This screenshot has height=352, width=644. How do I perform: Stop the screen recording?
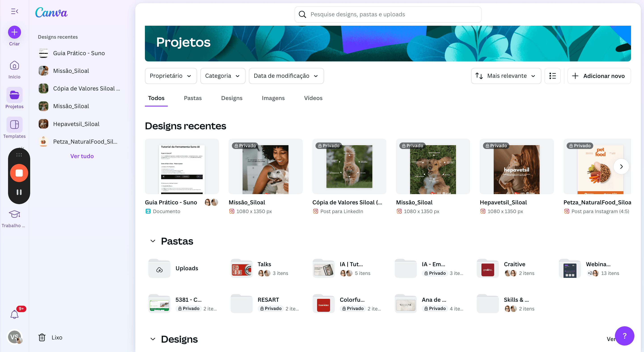point(19,173)
